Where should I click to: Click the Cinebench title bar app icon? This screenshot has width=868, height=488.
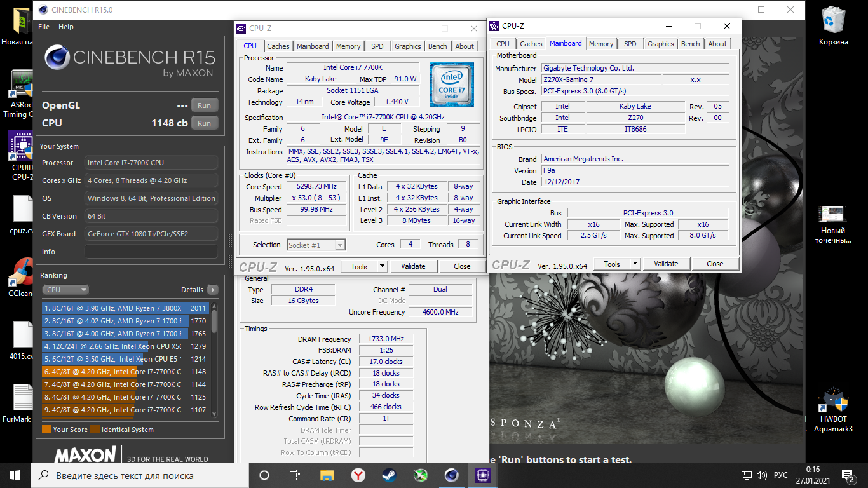tap(42, 10)
